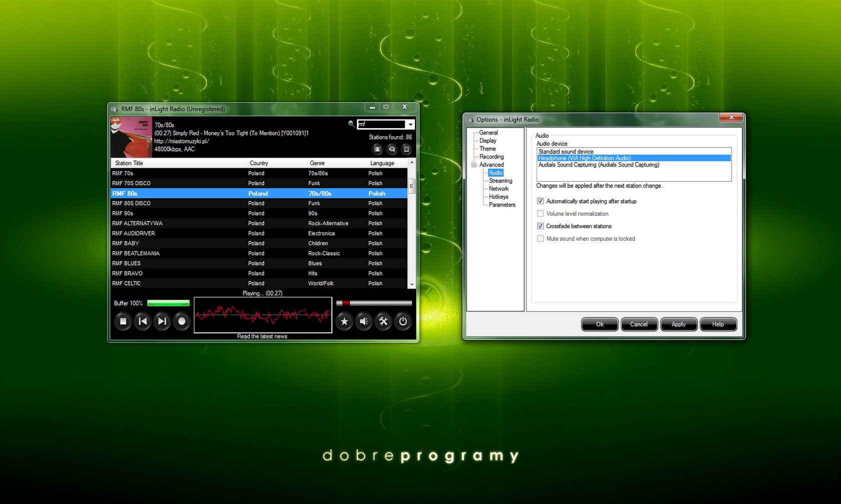Select RMF 80S DISCO station
This screenshot has height=504, width=841.
259,203
